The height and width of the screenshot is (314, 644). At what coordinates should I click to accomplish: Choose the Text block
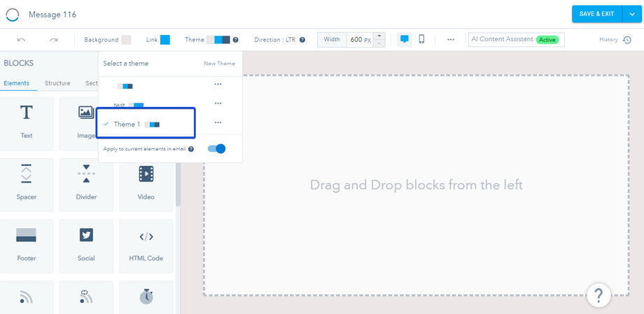(x=27, y=124)
